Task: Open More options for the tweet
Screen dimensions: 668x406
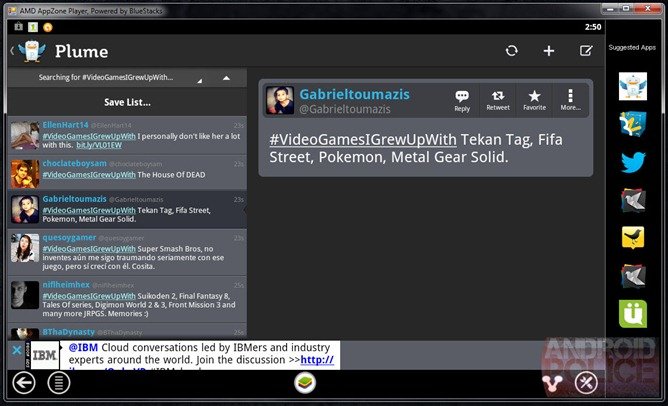Action: tap(570, 101)
